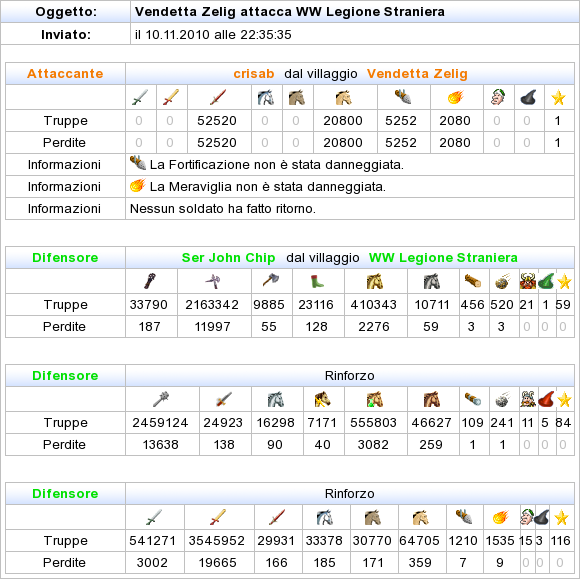Click fireball icon beside Meraviglia message
Viewport: 580px width, 579px height.
(138, 185)
